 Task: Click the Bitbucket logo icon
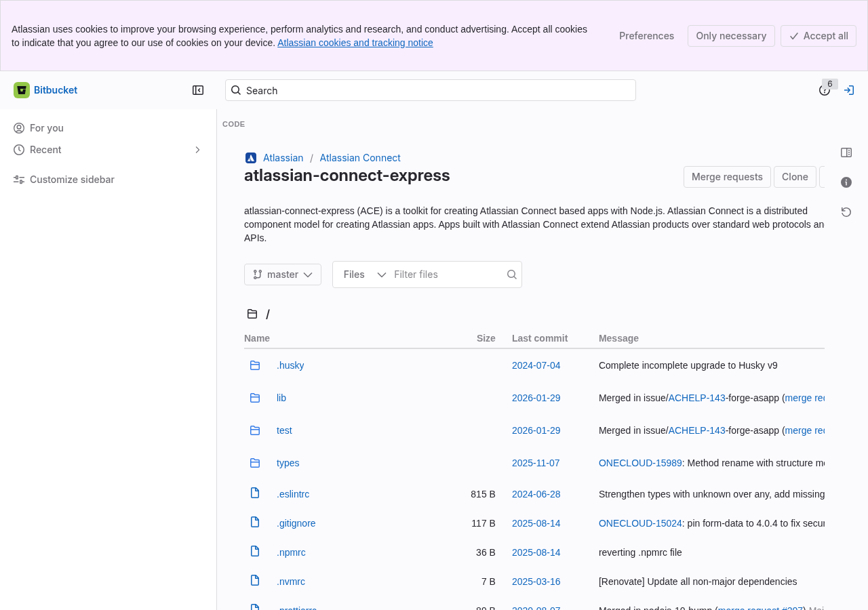22,90
